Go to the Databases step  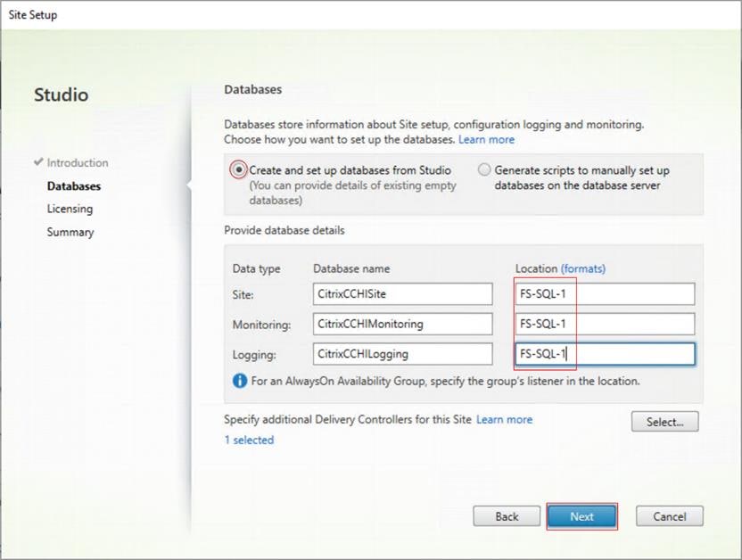point(73,185)
